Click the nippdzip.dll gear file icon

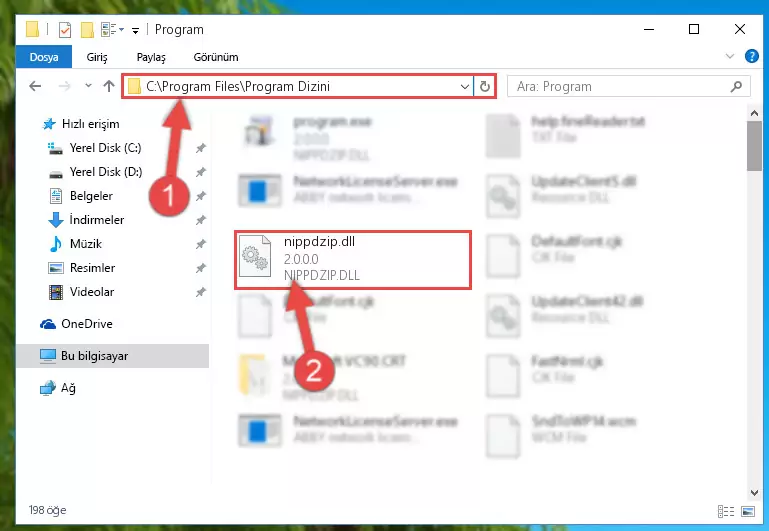tap(255, 256)
